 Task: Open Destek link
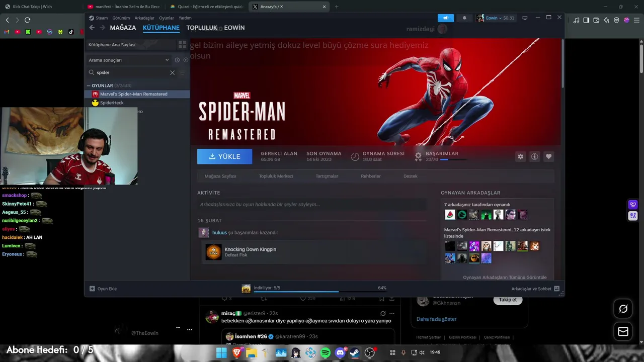click(x=411, y=176)
